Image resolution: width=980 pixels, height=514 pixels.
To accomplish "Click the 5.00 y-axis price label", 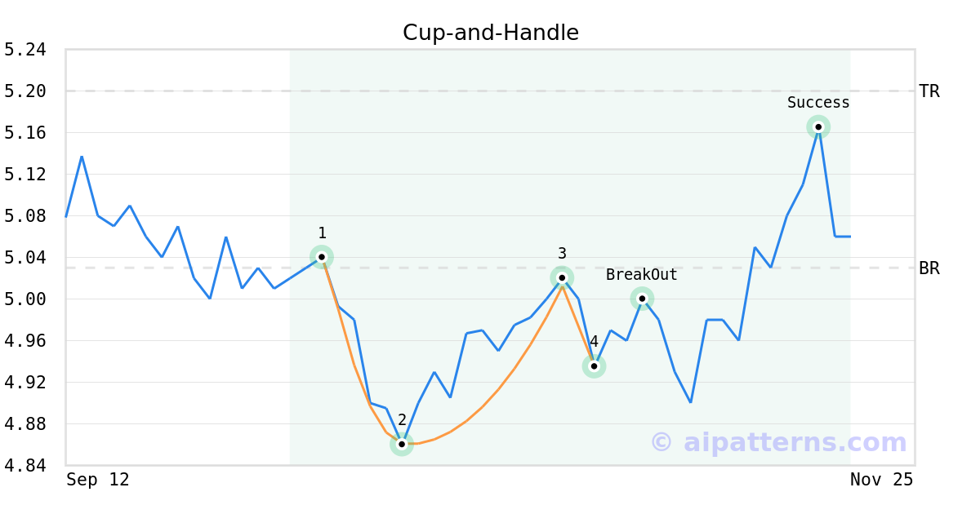I will (x=25, y=299).
